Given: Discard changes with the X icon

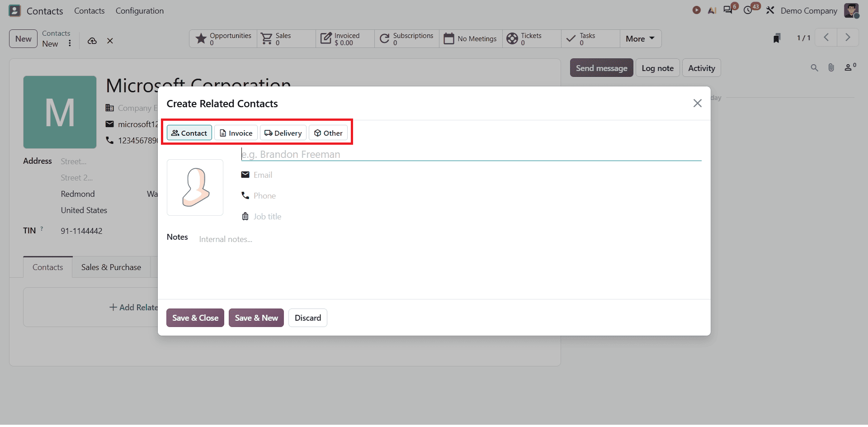Looking at the screenshot, I should (x=110, y=41).
